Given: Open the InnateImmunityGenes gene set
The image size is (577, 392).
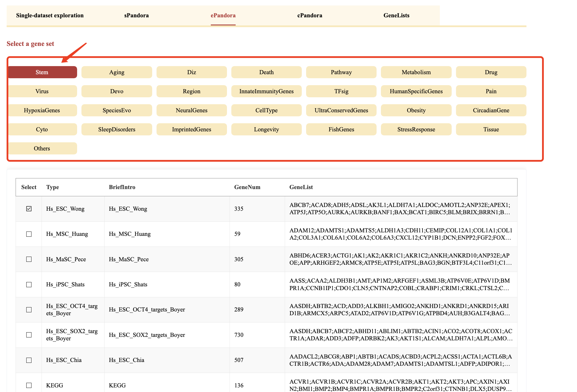Looking at the screenshot, I should [x=266, y=91].
